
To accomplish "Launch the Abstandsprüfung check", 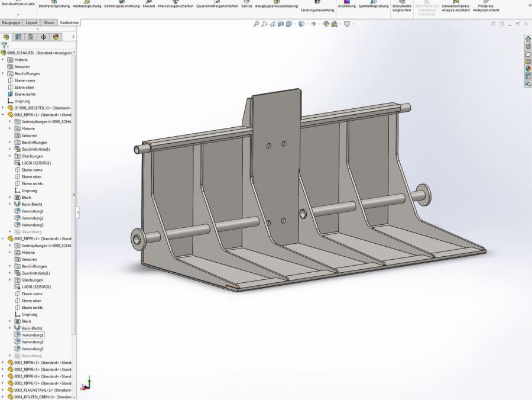I will point(87,4).
